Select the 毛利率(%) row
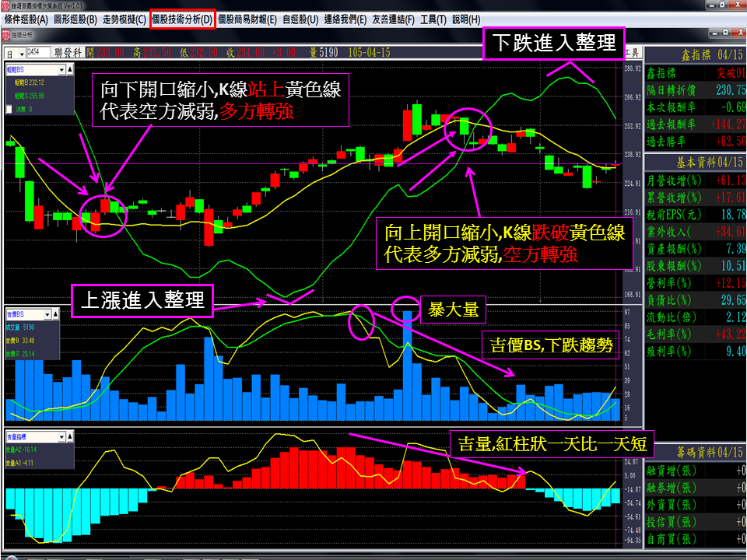This screenshot has width=747, height=560. [x=695, y=334]
